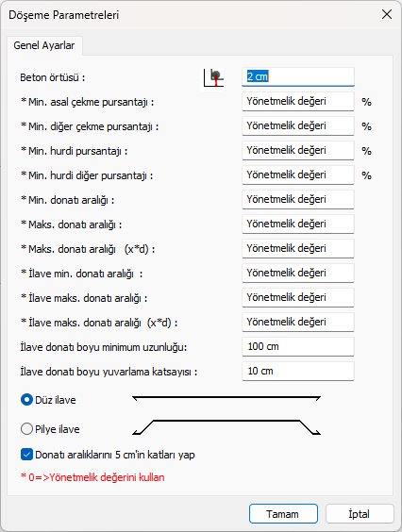The height and width of the screenshot is (532, 402).
Task: Click the İlave donatı boyu minimum uzunluğu field
Action: (298, 346)
